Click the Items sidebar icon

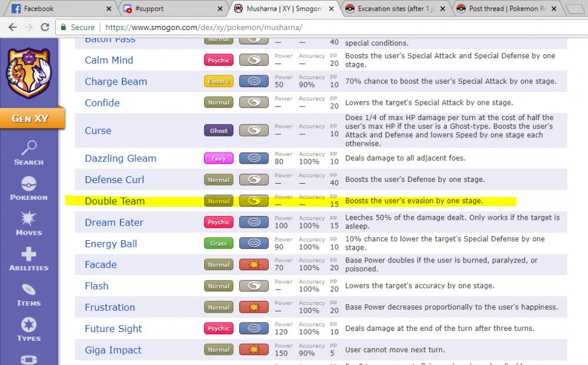(x=28, y=290)
